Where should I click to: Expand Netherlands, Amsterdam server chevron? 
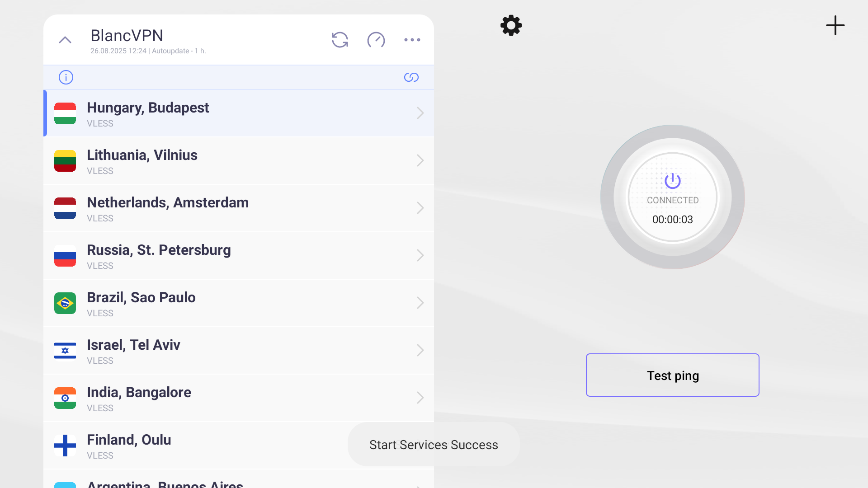point(420,208)
